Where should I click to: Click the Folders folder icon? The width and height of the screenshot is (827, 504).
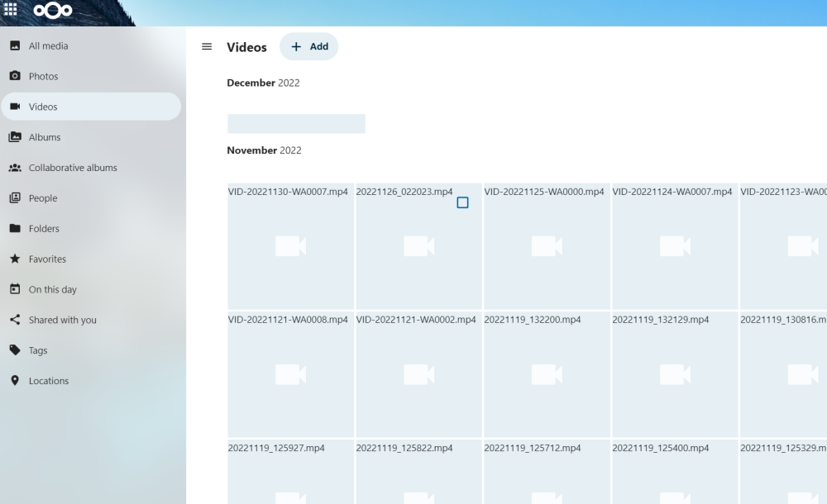click(x=15, y=228)
